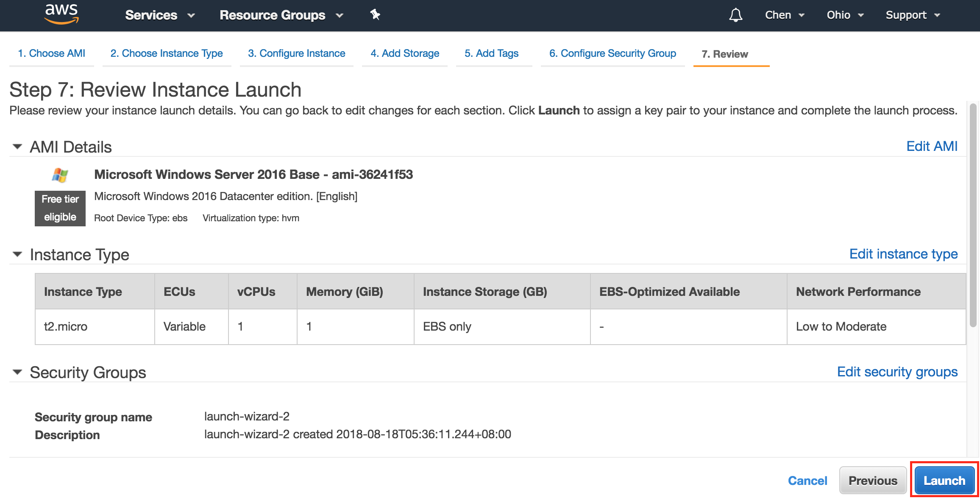Open the Resource Groups dropdown

pos(281,15)
